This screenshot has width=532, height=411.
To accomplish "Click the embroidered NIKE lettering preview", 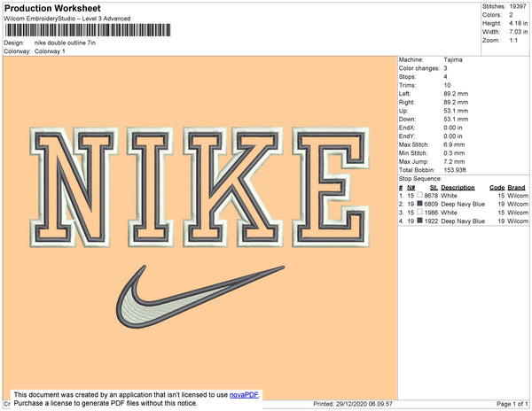I will click(199, 187).
